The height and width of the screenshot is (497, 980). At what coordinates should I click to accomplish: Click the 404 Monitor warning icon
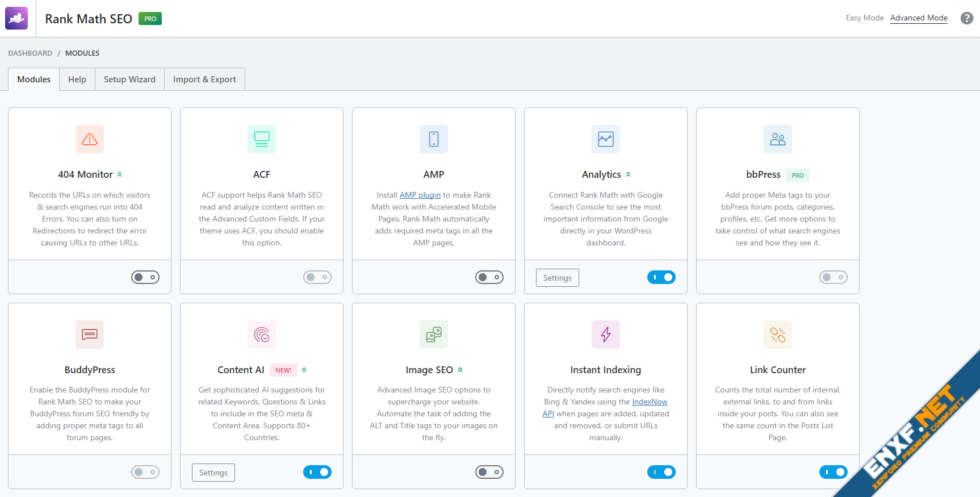(x=90, y=139)
